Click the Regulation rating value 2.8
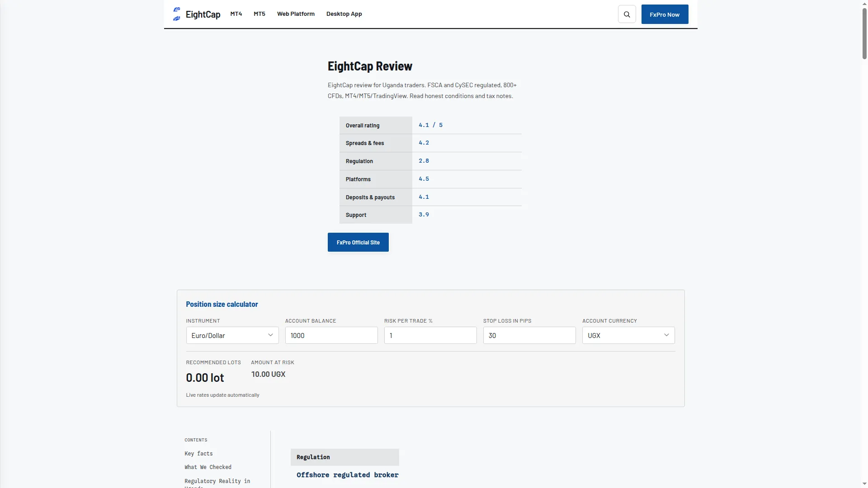This screenshot has width=868, height=488. pyautogui.click(x=424, y=161)
